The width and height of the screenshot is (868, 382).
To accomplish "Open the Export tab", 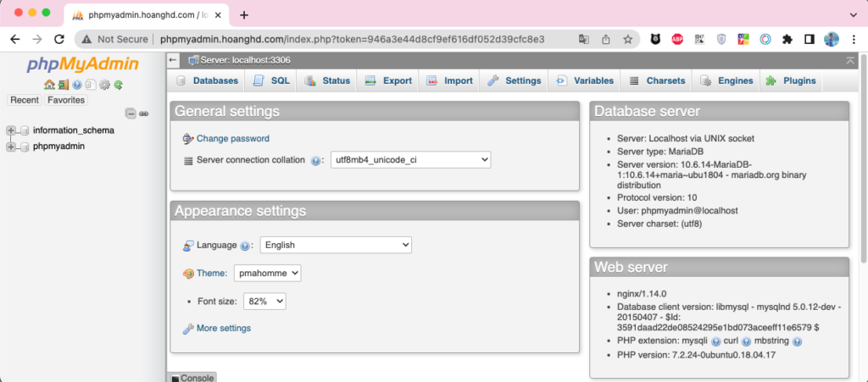I will click(388, 80).
